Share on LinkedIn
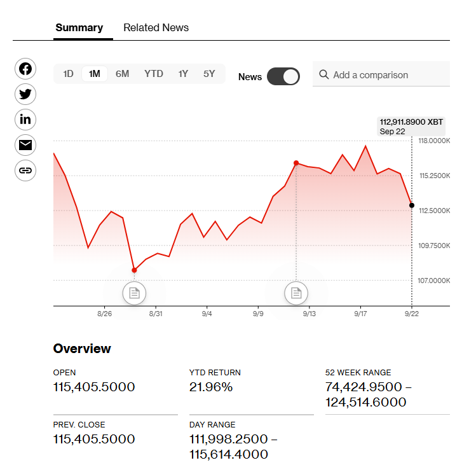 pos(25,120)
